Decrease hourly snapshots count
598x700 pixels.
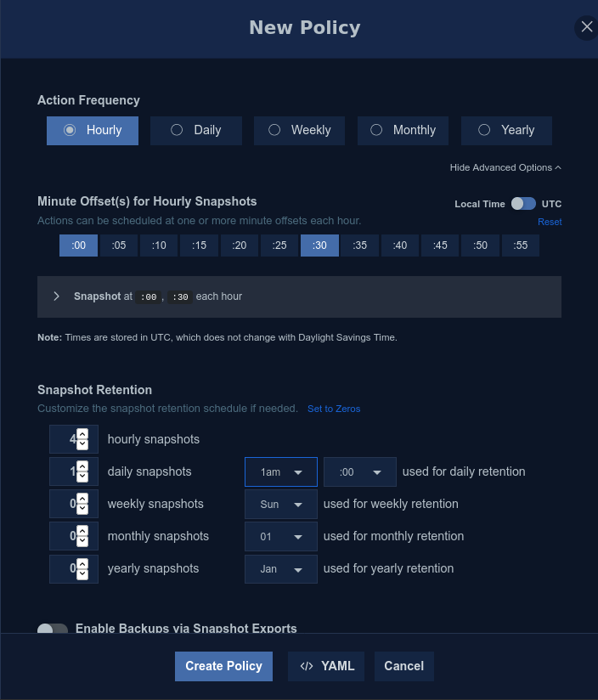pos(82,444)
